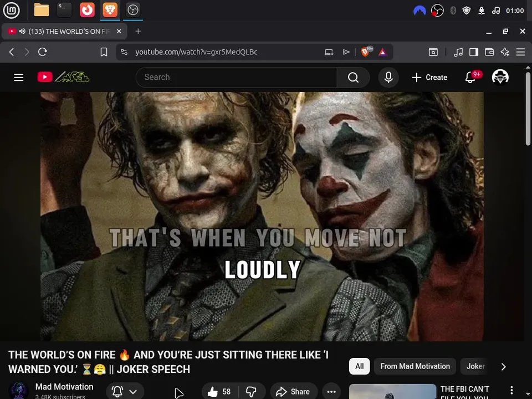Image resolution: width=532 pixels, height=399 pixels.
Task: Click the page vertical scrollbar
Action: [x=528, y=109]
